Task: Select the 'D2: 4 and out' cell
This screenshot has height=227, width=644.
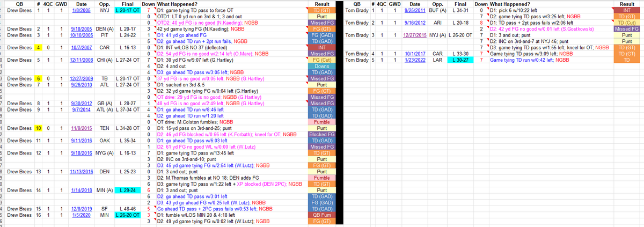Action: [231, 65]
